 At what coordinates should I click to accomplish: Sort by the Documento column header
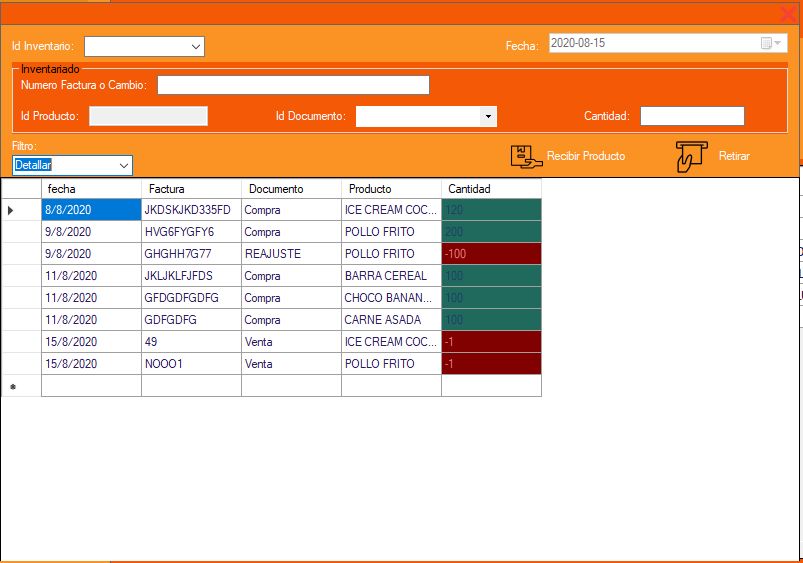[291, 189]
